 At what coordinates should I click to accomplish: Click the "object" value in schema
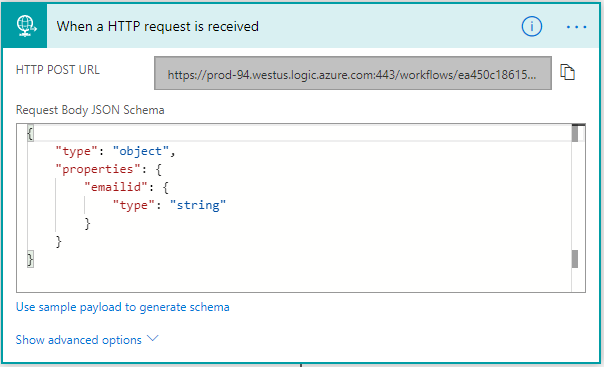point(141,151)
